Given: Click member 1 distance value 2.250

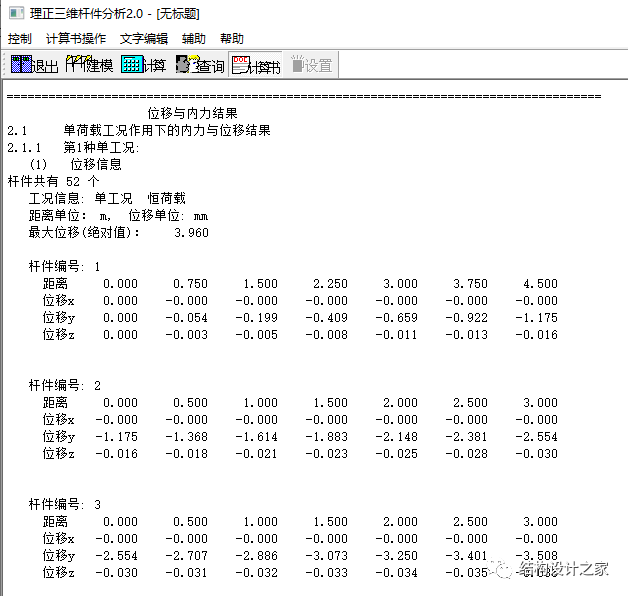Looking at the screenshot, I should (x=330, y=284).
